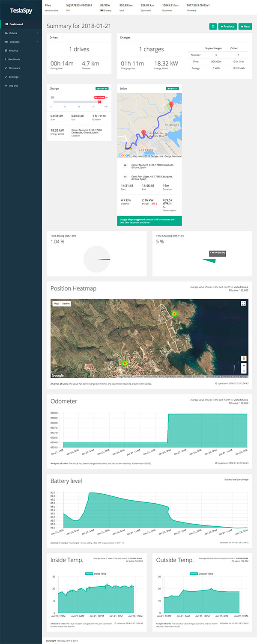
Task: Go to the Next day
Action: tap(245, 27)
